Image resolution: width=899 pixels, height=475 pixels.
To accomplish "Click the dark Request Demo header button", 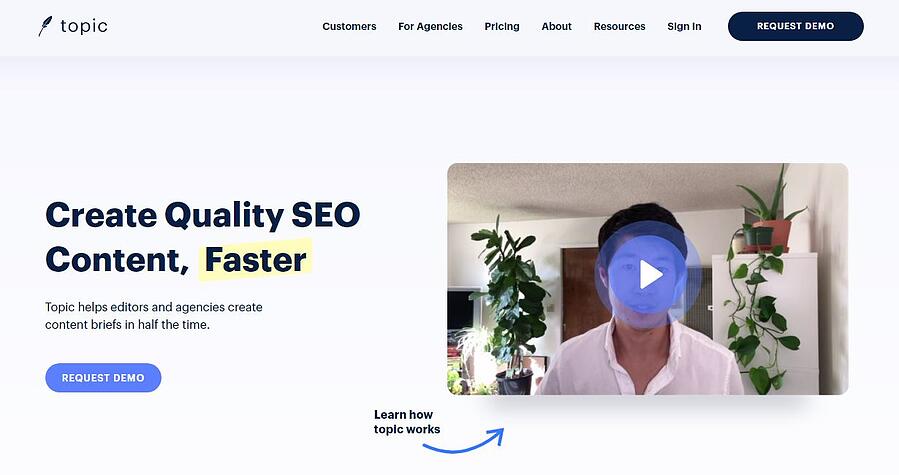I will [795, 26].
